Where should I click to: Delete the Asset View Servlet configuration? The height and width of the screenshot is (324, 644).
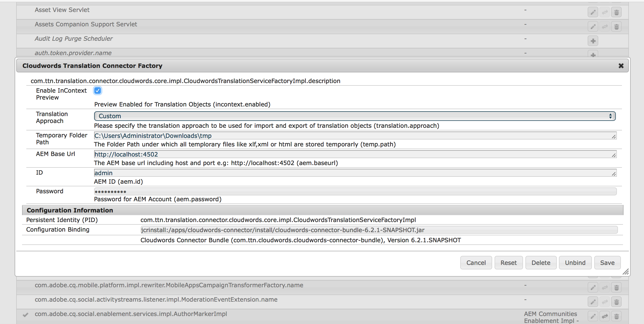tap(616, 12)
